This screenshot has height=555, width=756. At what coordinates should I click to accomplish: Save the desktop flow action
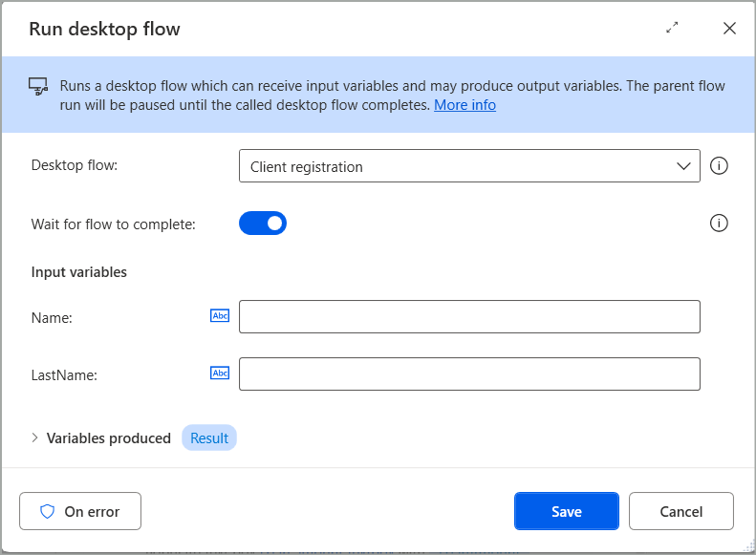point(566,511)
